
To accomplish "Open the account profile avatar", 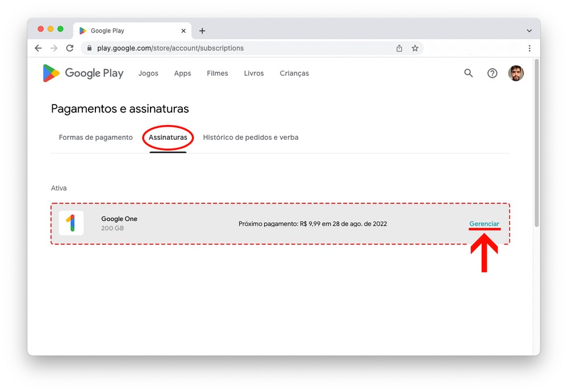I will (x=516, y=73).
